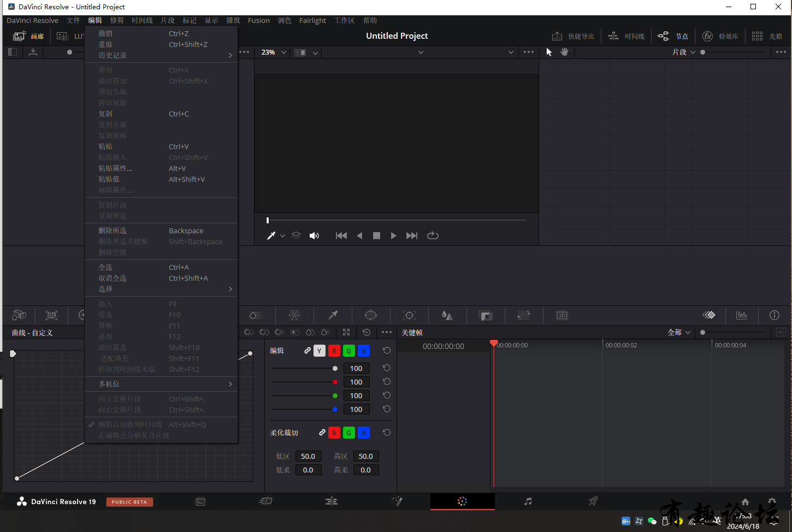Open the Blur palette icon

(447, 315)
